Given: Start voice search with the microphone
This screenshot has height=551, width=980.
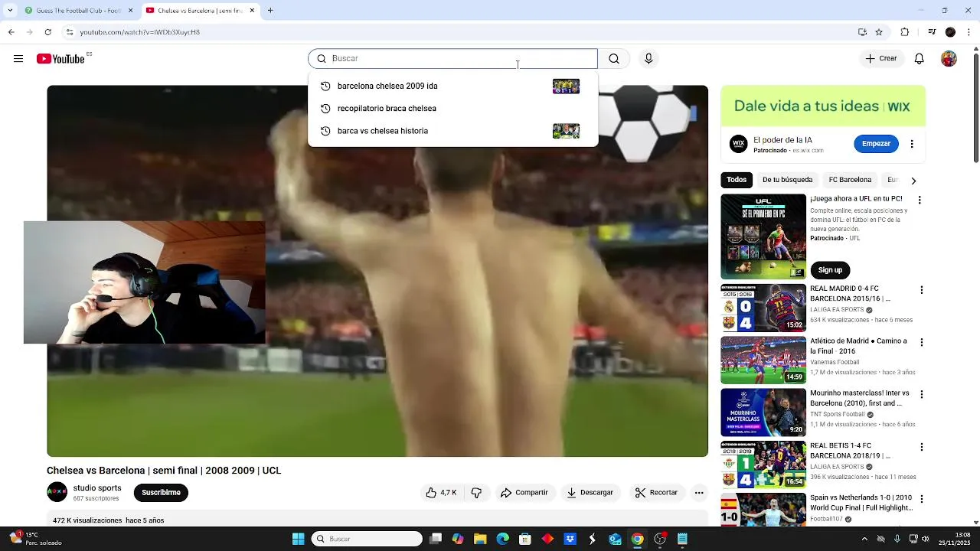Looking at the screenshot, I should coord(648,59).
